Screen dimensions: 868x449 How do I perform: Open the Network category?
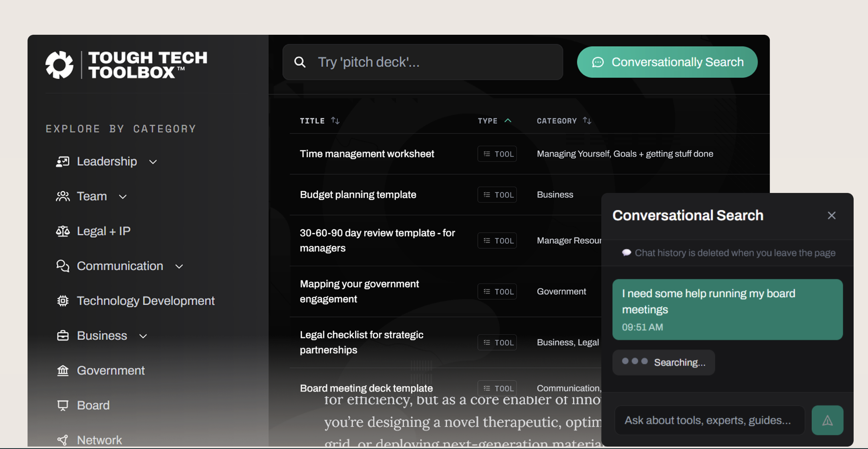[99, 440]
